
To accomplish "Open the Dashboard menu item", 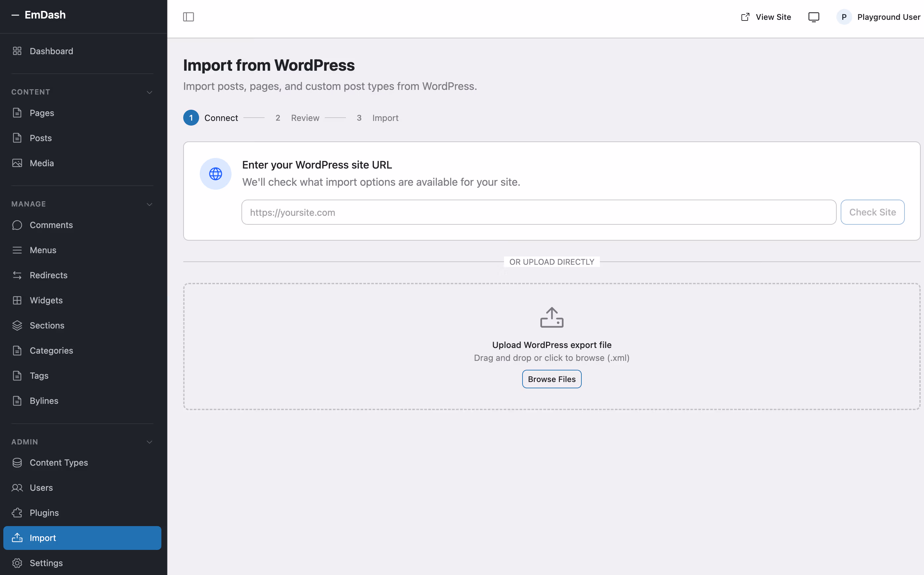I will [x=82, y=51].
